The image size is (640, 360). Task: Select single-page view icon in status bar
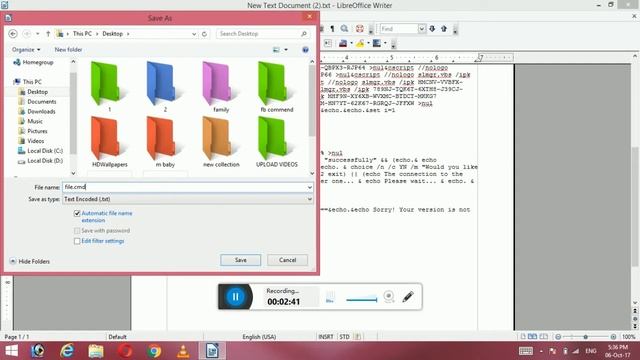(x=523, y=337)
